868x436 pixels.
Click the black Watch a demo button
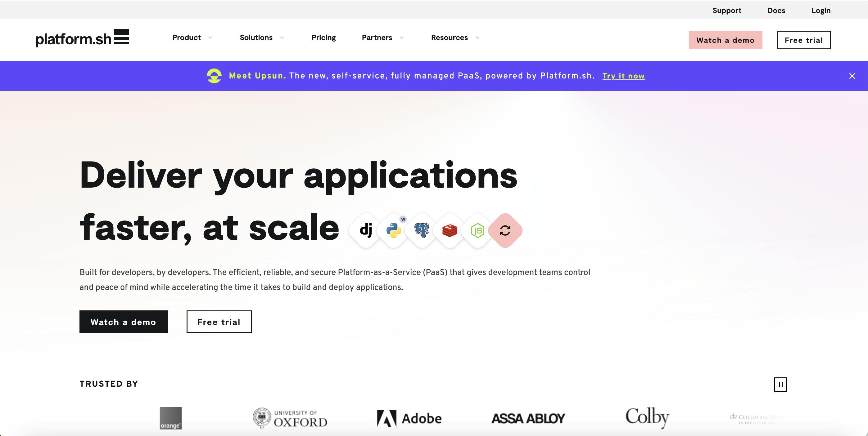pyautogui.click(x=123, y=322)
